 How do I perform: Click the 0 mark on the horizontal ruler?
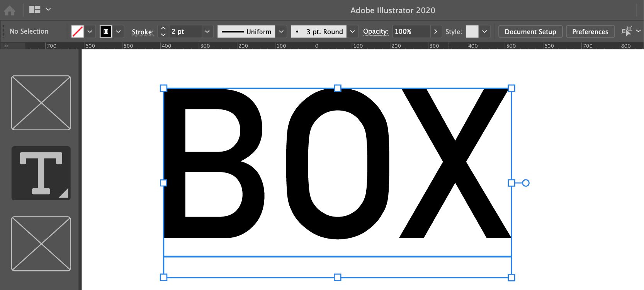point(316,46)
